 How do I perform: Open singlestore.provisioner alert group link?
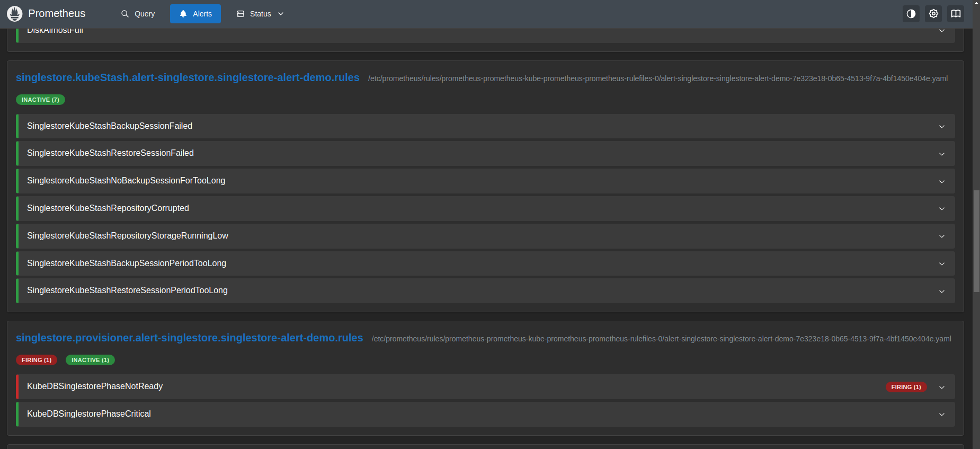[x=190, y=338]
